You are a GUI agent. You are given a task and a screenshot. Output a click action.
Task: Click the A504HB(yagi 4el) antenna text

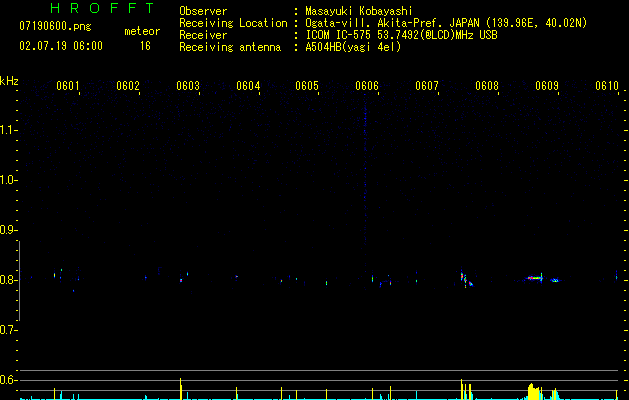tap(353, 47)
